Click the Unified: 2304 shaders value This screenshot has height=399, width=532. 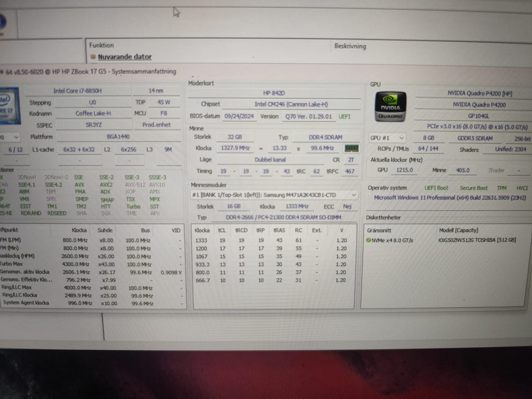click(510, 149)
